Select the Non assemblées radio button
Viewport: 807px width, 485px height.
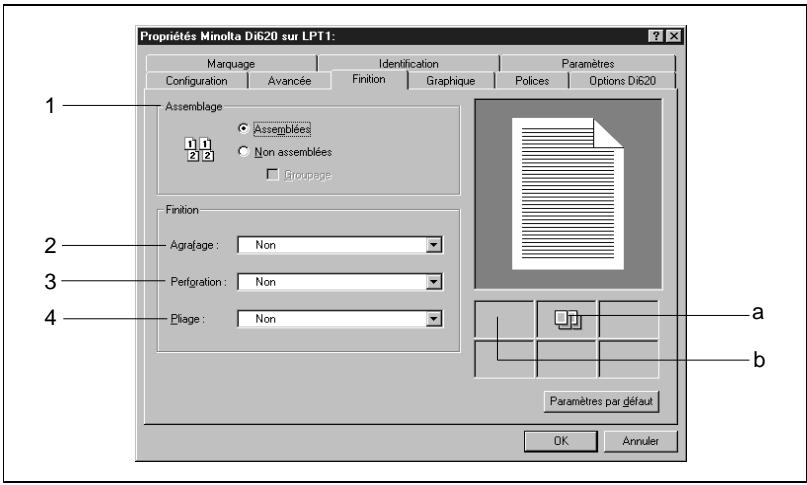point(244,151)
